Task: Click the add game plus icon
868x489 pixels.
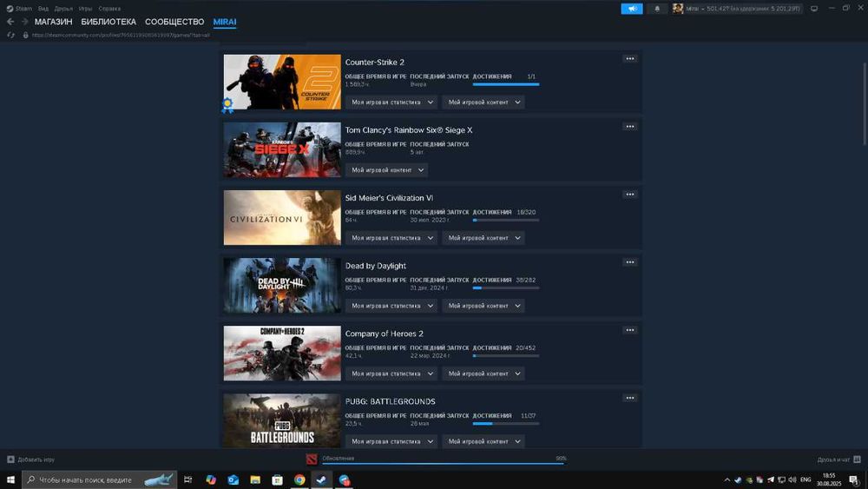Action: tap(10, 459)
